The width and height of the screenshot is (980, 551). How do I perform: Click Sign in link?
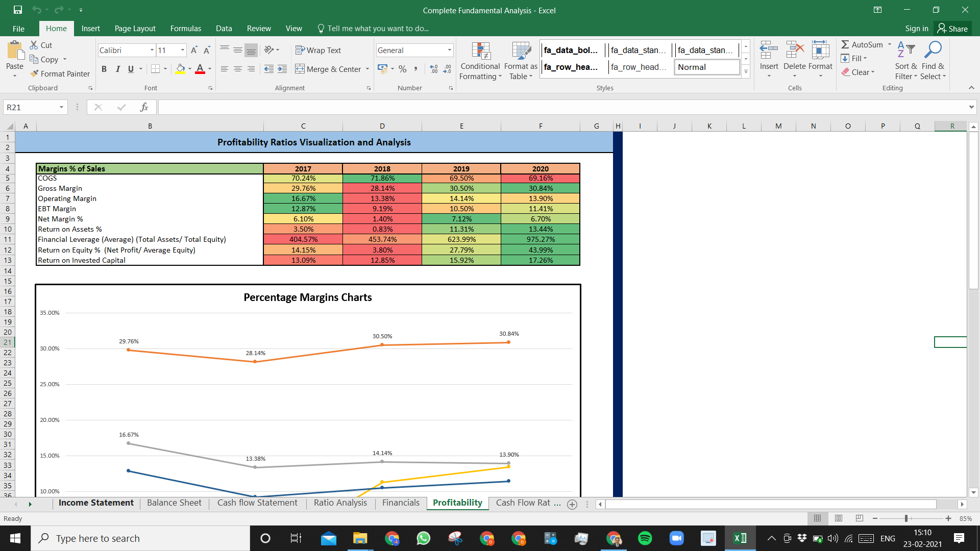click(x=916, y=29)
